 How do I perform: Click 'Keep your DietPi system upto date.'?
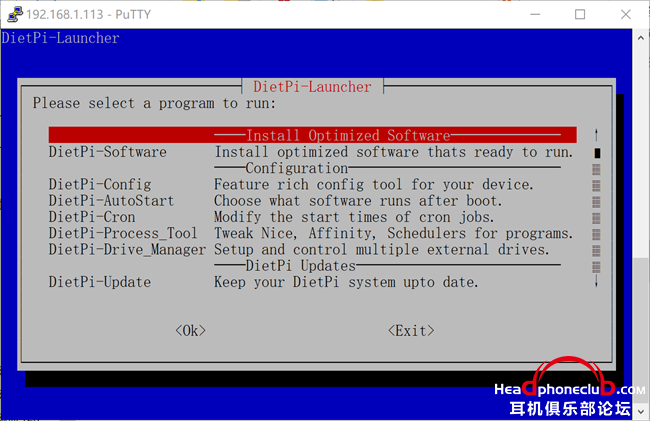click(x=346, y=282)
